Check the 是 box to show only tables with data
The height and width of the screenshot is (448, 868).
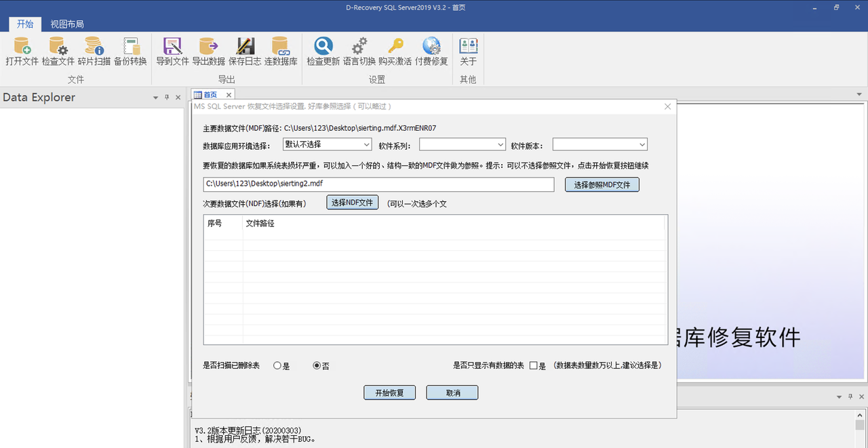click(533, 365)
